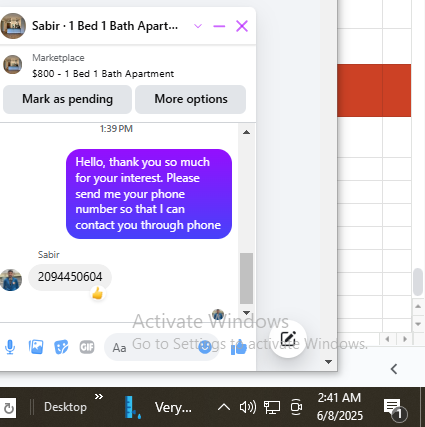Open the $800 - 1 Bed 1 Bath Apartment listing
Image resolution: width=425 pixels, height=427 pixels.
(x=103, y=74)
